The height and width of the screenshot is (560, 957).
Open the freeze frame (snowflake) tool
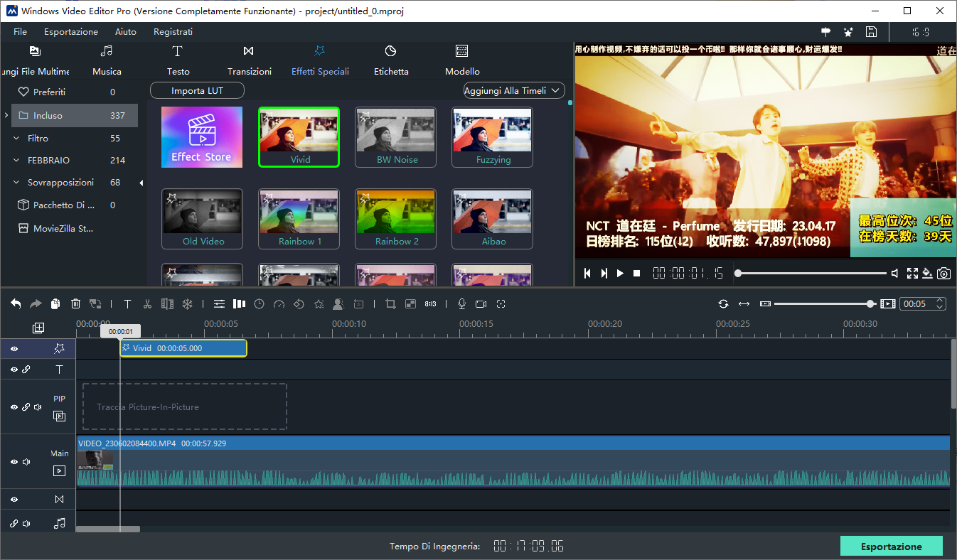click(187, 303)
